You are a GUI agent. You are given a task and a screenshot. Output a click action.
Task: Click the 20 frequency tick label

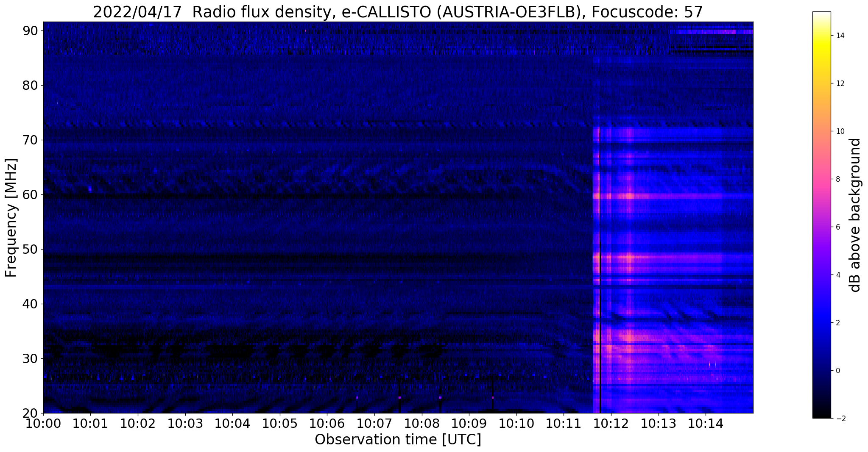tap(30, 413)
